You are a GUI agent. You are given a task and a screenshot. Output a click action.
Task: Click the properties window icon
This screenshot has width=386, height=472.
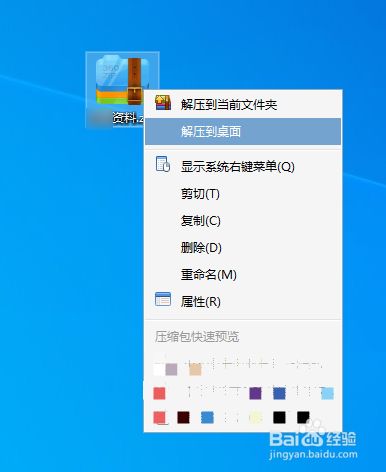coord(163,299)
